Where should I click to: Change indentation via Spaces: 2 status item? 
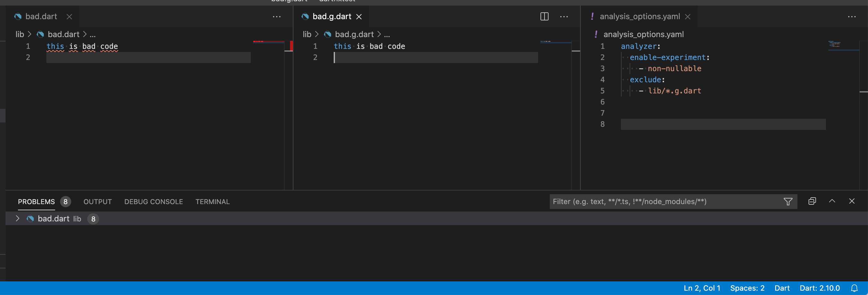747,288
